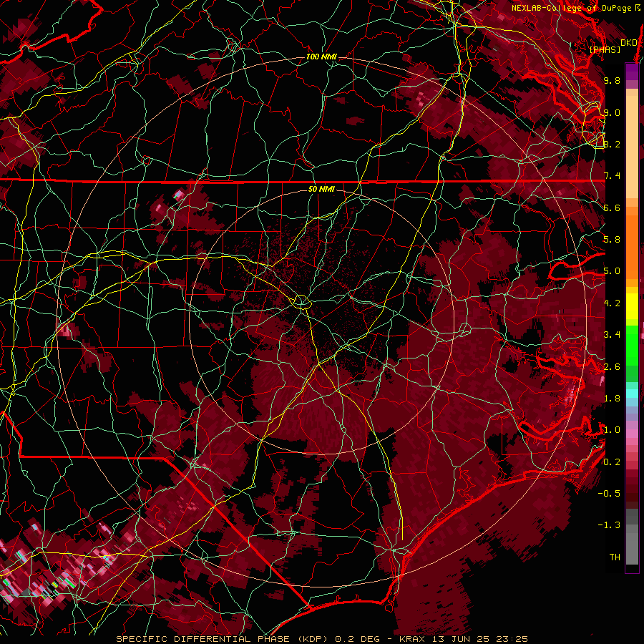Click the DKD product label
The height and width of the screenshot is (644, 644).
[629, 42]
